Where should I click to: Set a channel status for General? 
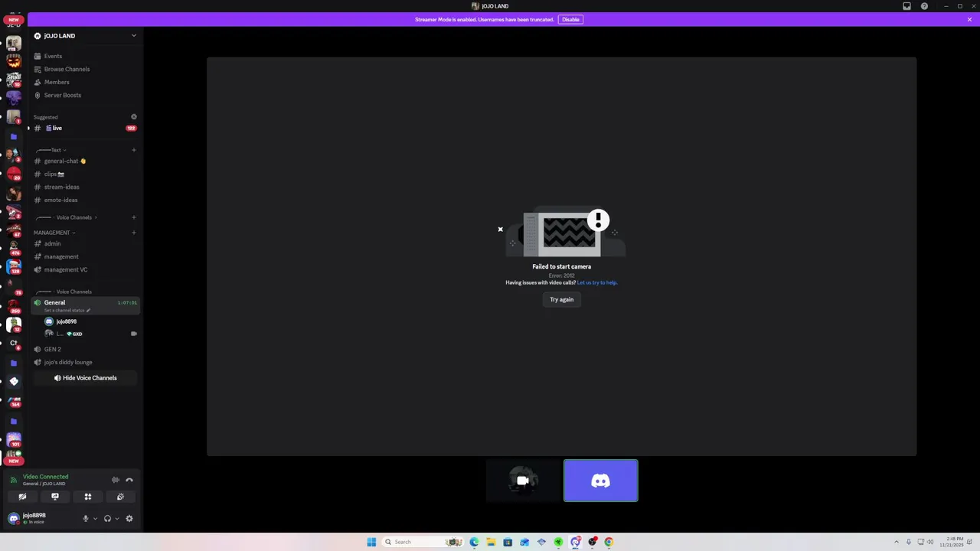67,311
